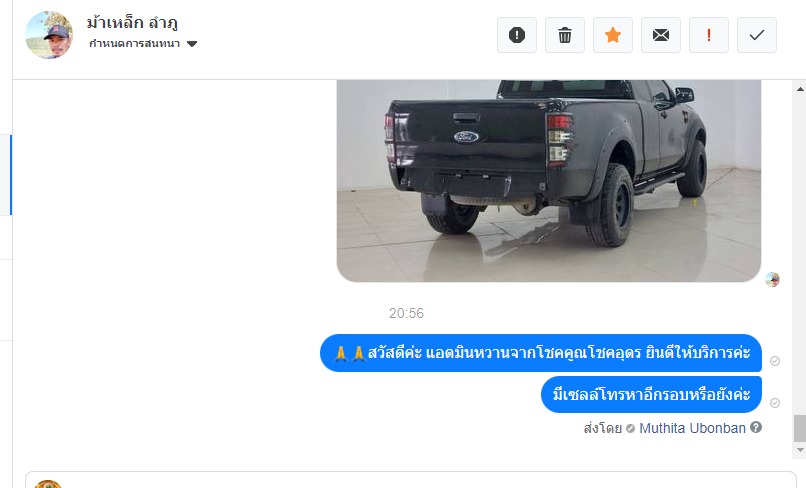This screenshot has width=806, height=488.
Task: Open the black Ford pickup truck photo
Action: point(548,180)
